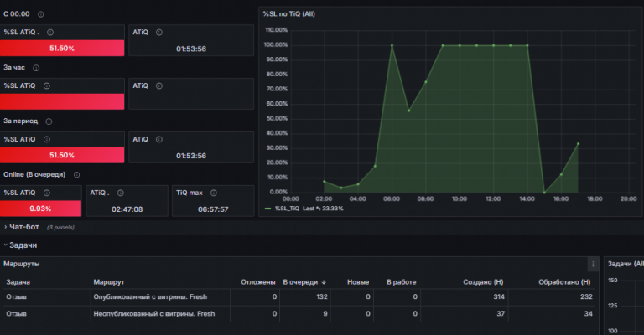
Task: Click "Last *: 33.33%" in the chart legend
Action: click(323, 209)
